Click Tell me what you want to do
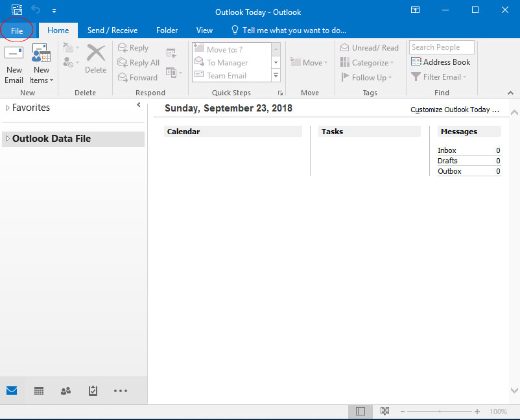The width and height of the screenshot is (520, 420). click(x=289, y=30)
